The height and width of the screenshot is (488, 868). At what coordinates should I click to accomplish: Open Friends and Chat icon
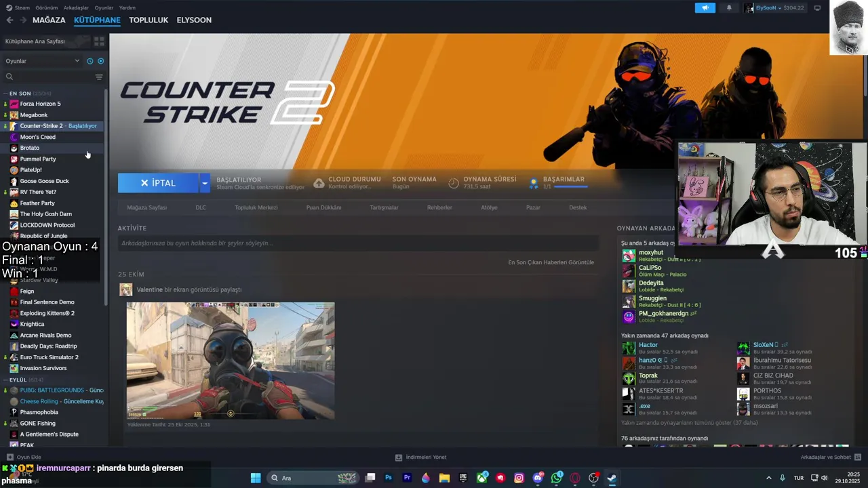(x=858, y=457)
